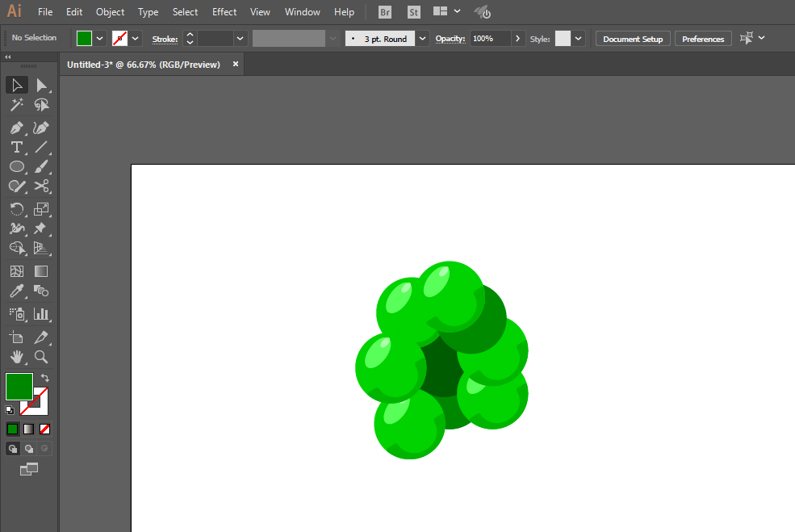
Task: Pick the Ellipse tool
Action: pos(17,166)
